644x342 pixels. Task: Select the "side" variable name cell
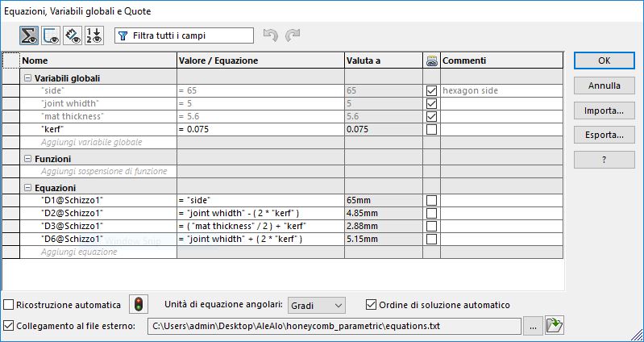[x=98, y=91]
